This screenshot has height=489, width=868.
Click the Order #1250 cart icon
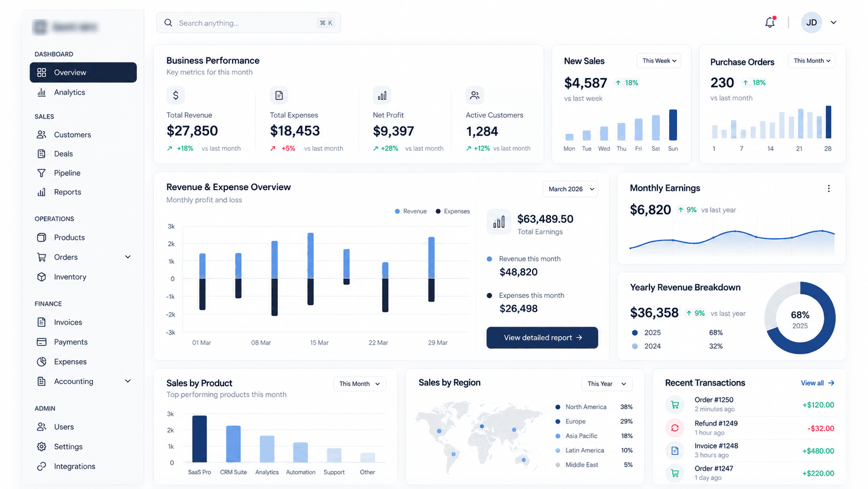(675, 405)
